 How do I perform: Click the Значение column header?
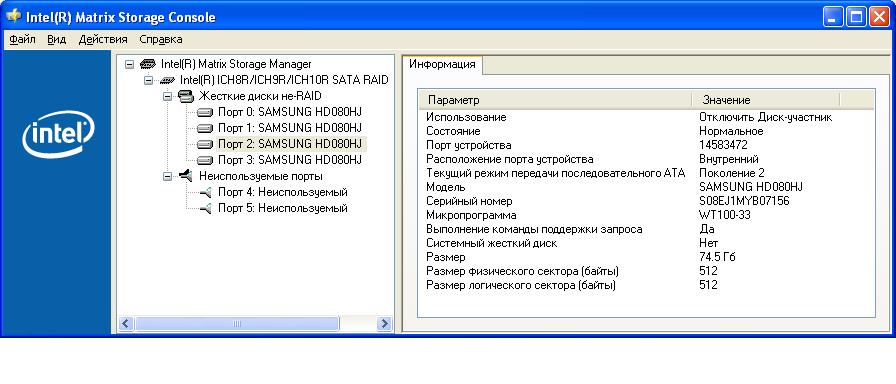pos(766,100)
